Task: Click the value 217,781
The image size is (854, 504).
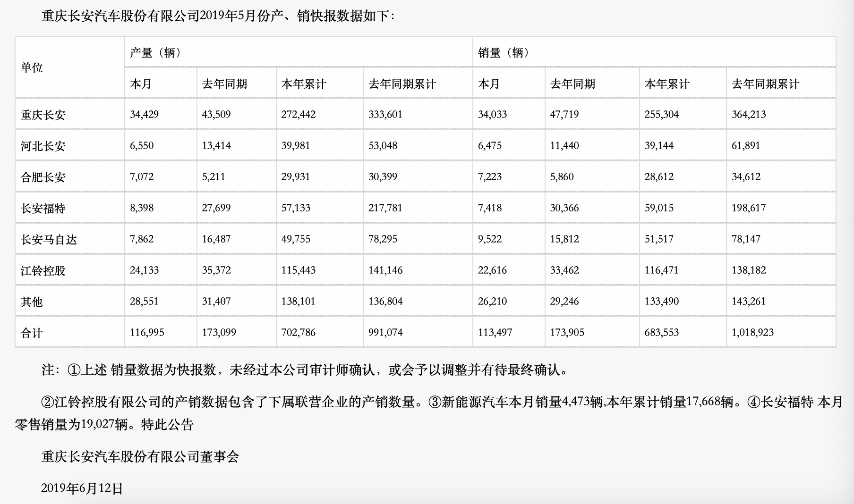Action: 385,208
